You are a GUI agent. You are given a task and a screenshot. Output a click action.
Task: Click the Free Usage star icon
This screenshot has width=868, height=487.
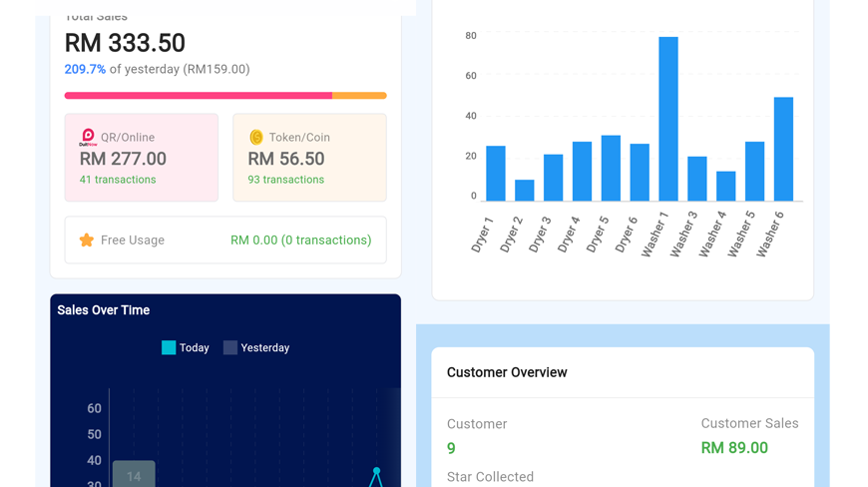coord(87,240)
